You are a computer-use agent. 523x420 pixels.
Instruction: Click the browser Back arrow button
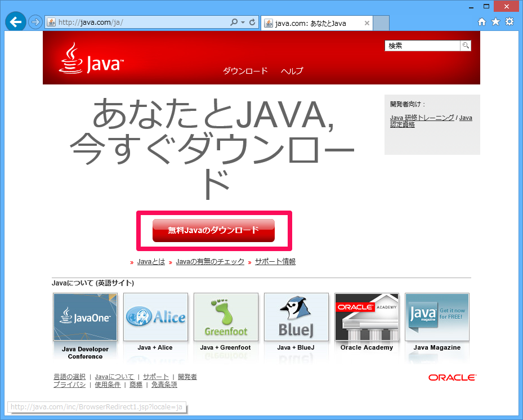(15, 23)
